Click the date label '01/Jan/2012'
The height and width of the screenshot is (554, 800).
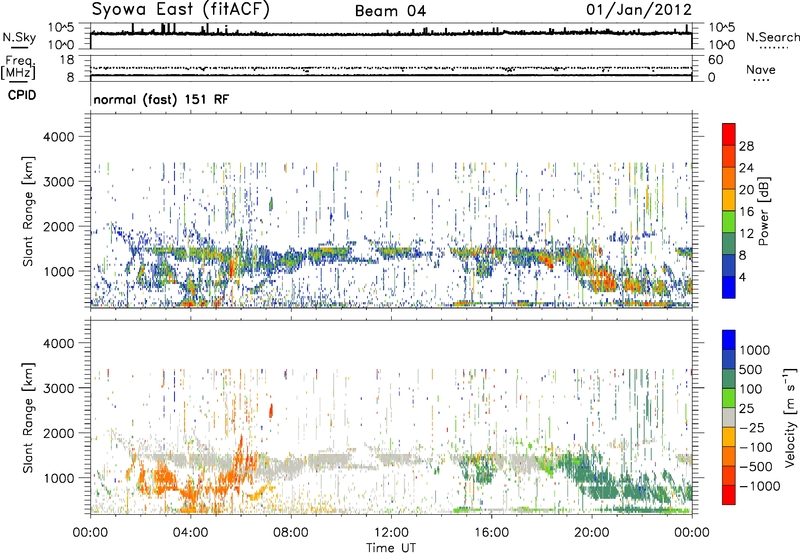pos(639,10)
